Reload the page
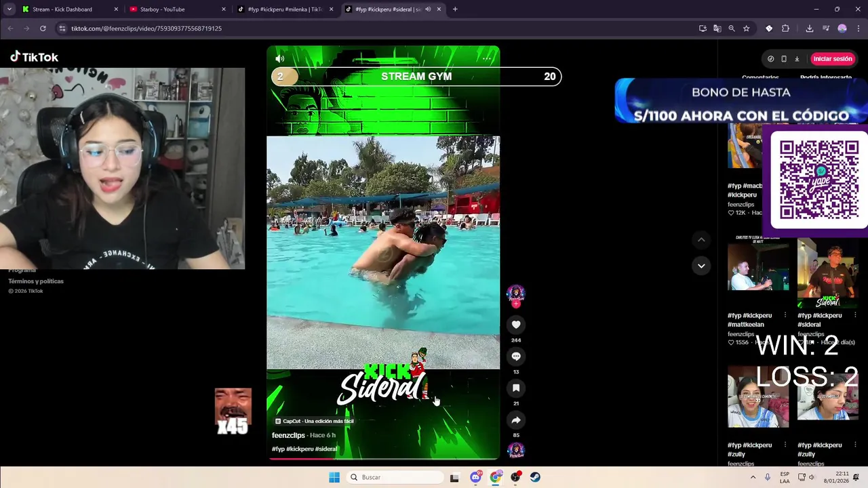This screenshot has width=868, height=488. (43, 28)
